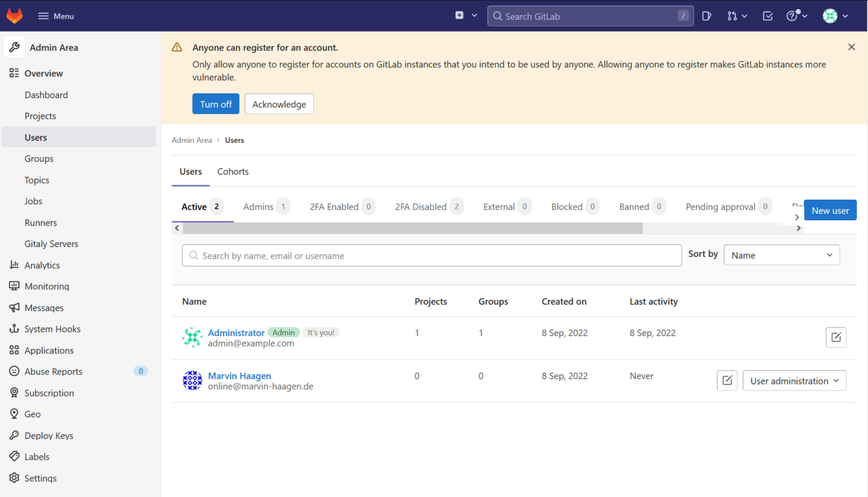The width and height of the screenshot is (868, 497).
Task: Click the magnifier in the GitLab search bar
Action: point(497,16)
